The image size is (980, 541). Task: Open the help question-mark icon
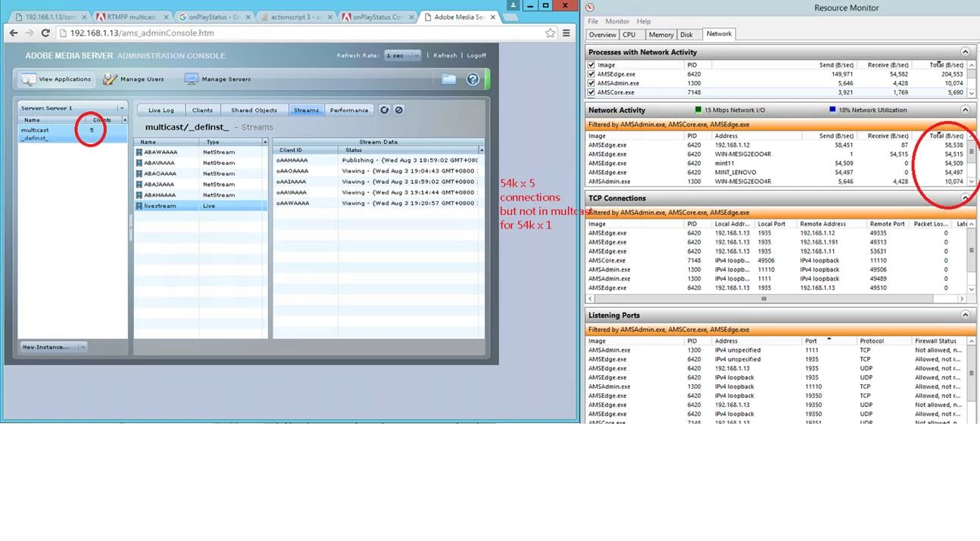pos(473,79)
